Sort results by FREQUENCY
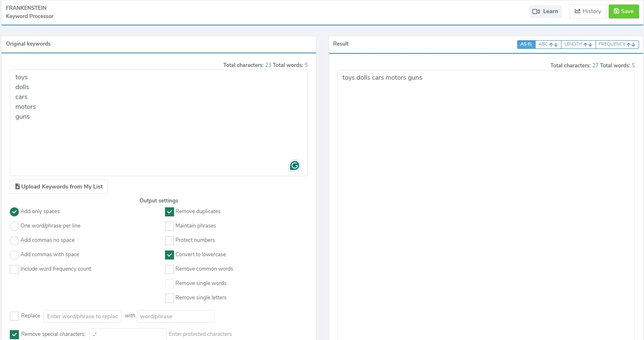This screenshot has height=340, width=644. click(617, 44)
